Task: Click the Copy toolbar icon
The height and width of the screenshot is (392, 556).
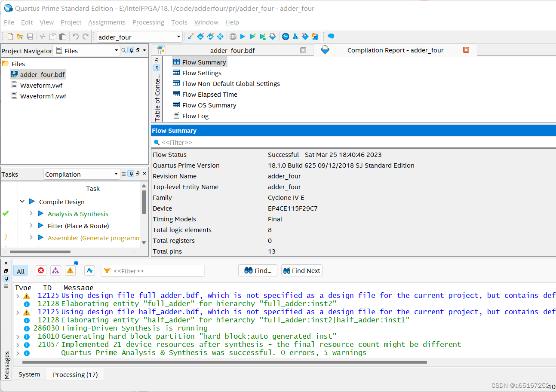Action: pos(53,37)
